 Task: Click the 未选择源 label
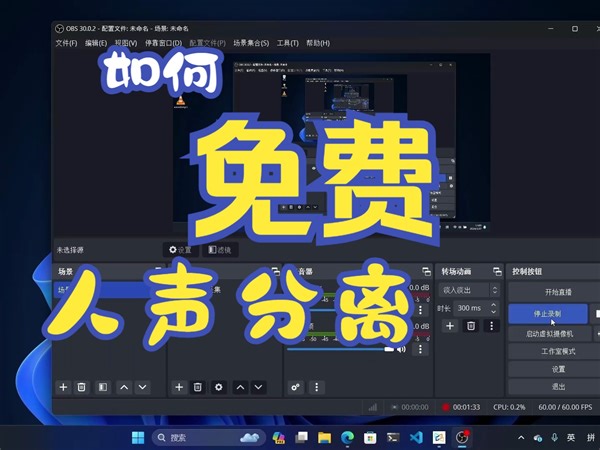(70, 250)
